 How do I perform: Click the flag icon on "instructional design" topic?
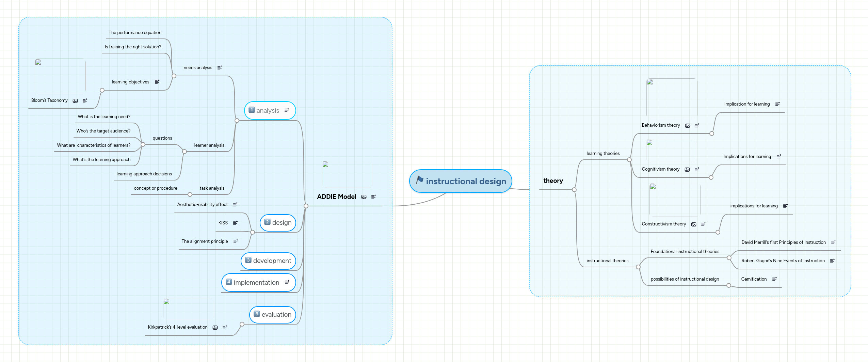click(x=419, y=181)
